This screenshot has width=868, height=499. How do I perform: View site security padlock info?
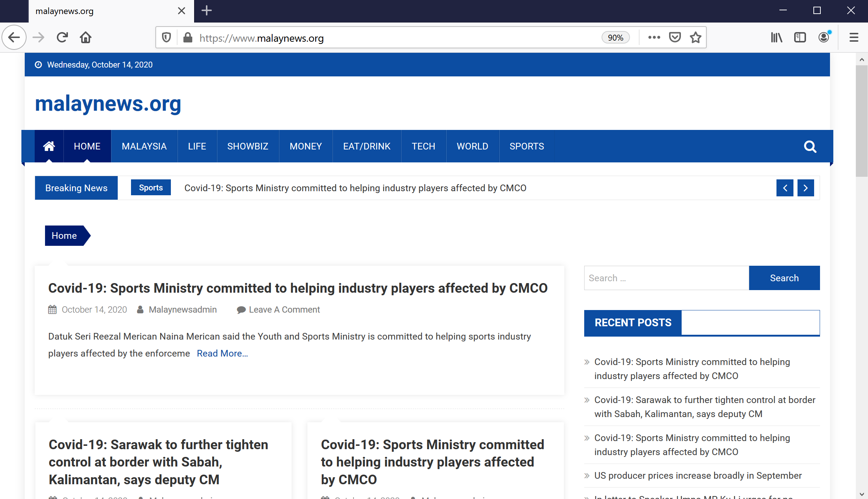tap(188, 38)
